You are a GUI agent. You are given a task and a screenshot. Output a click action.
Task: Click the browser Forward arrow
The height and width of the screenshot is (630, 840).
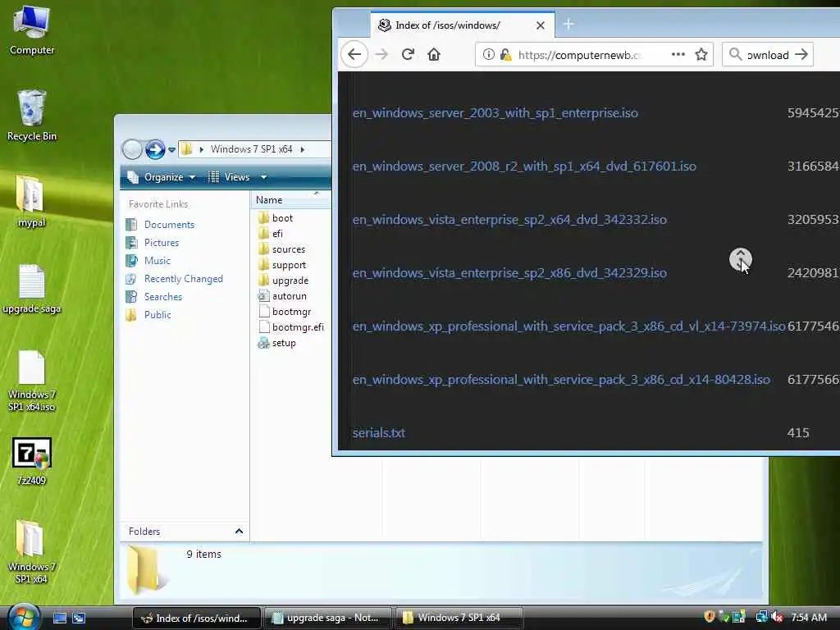click(x=381, y=54)
